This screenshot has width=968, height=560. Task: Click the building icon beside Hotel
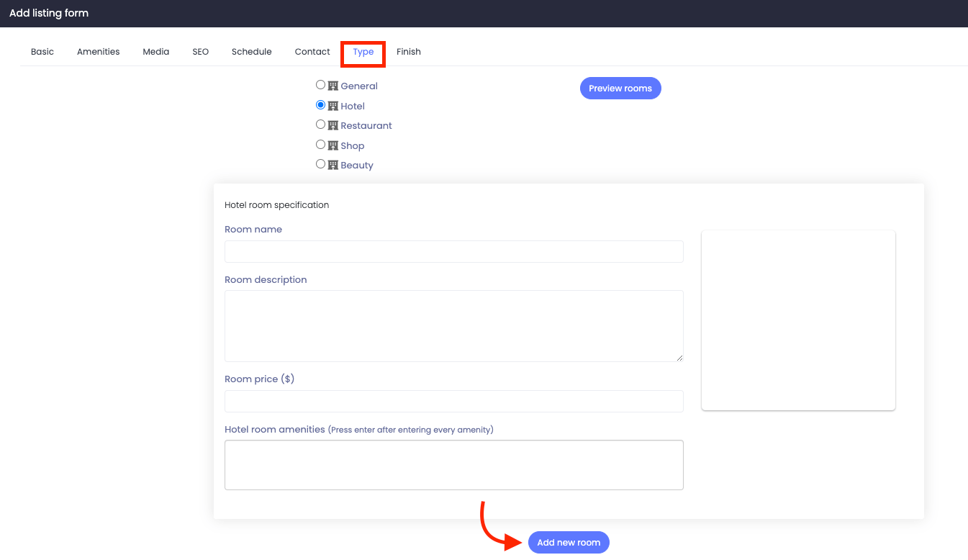tap(333, 106)
